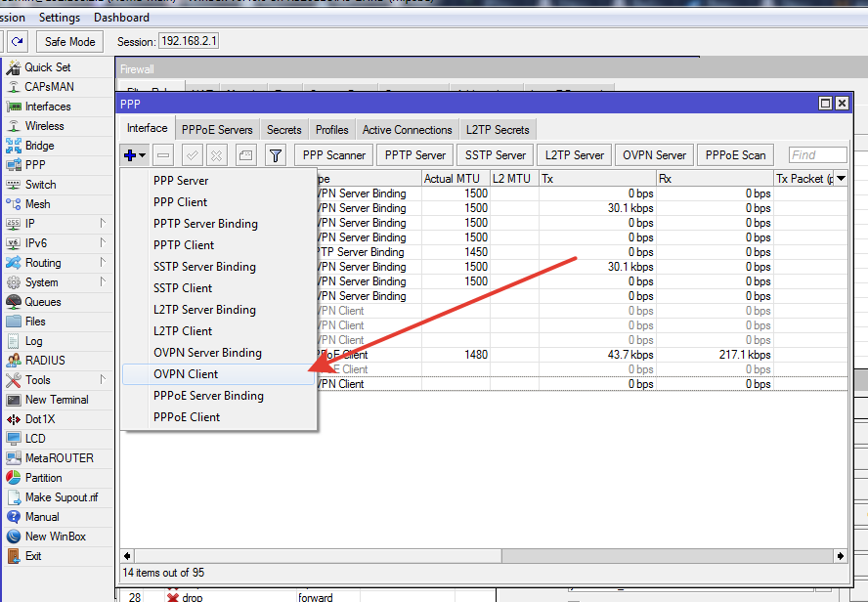This screenshot has height=602, width=868.
Task: Switch to the Active Connections tab
Action: click(x=408, y=130)
